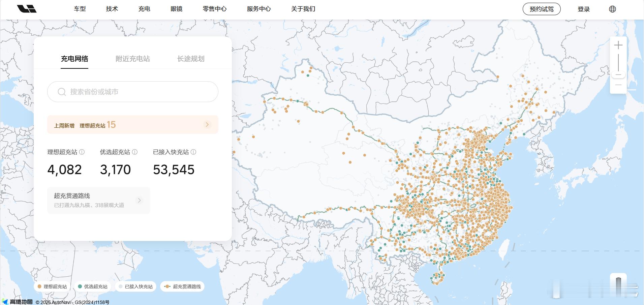Open 上周新增 理想超充站 15 banner
This screenshot has height=305, width=644.
pos(133,125)
